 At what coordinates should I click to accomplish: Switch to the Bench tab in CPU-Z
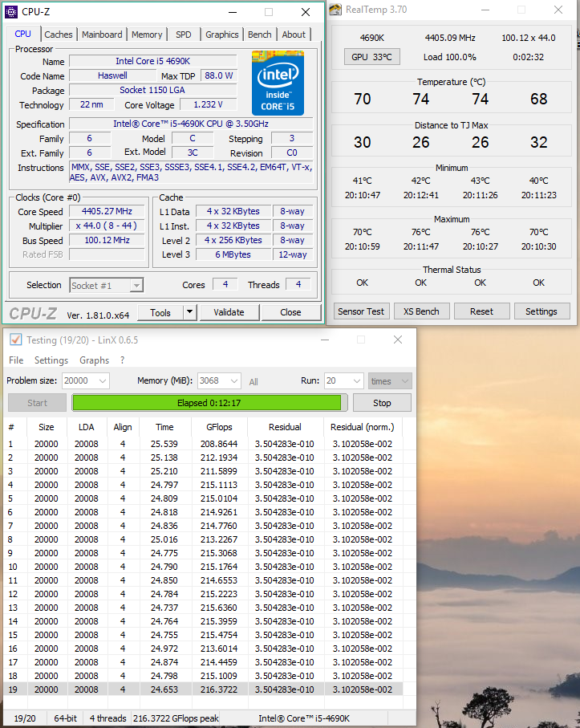point(259,35)
